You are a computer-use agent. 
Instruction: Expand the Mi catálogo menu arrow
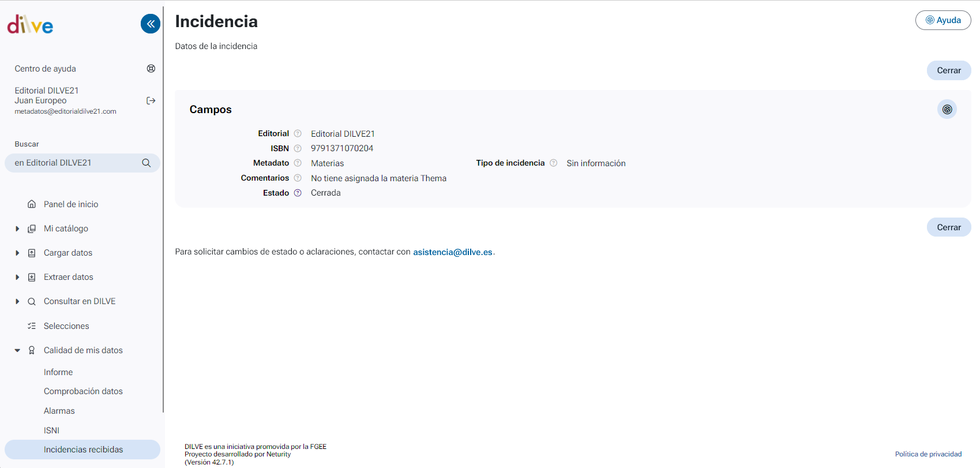(17, 229)
